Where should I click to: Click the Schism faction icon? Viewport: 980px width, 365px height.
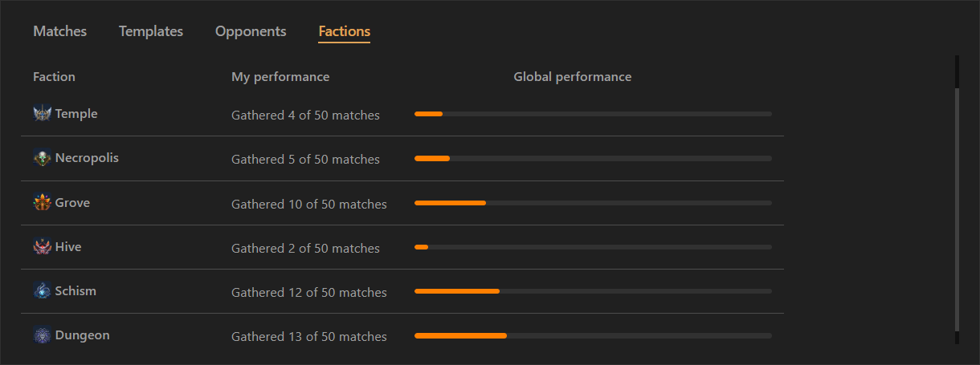42,291
